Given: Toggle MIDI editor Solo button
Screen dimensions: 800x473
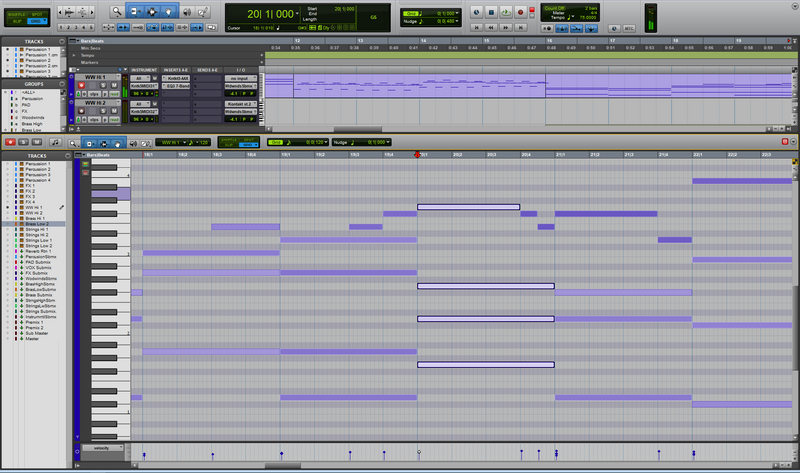Looking at the screenshot, I should click(x=23, y=142).
